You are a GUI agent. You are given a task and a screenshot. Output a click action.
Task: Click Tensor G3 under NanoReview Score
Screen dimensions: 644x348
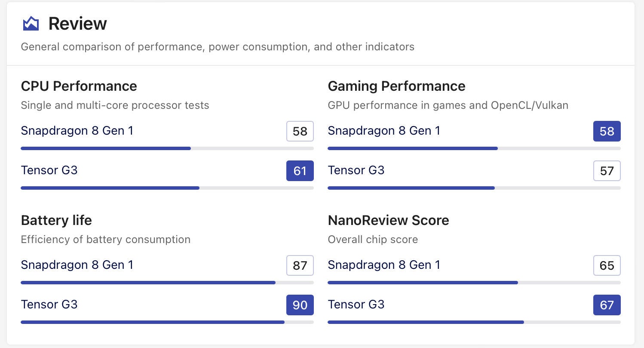click(356, 305)
